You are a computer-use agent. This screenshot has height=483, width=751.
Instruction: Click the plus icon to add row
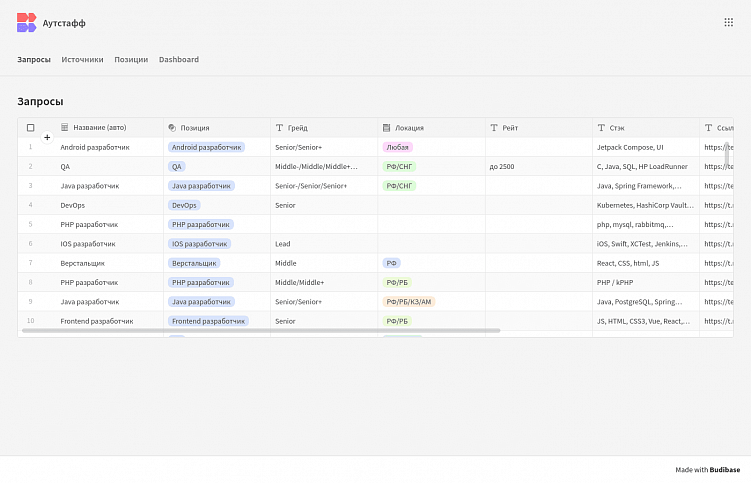(x=47, y=137)
